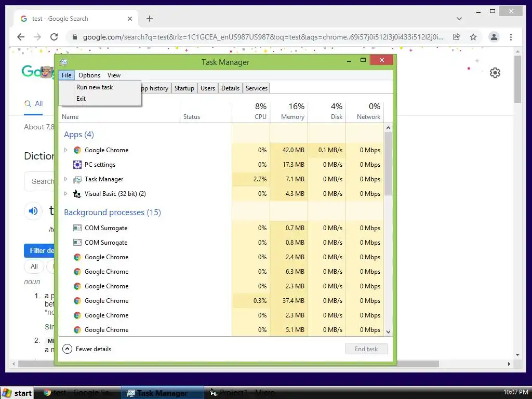Click the Google Chrome app icon in Apps list
The width and height of the screenshot is (532, 399).
tap(77, 150)
